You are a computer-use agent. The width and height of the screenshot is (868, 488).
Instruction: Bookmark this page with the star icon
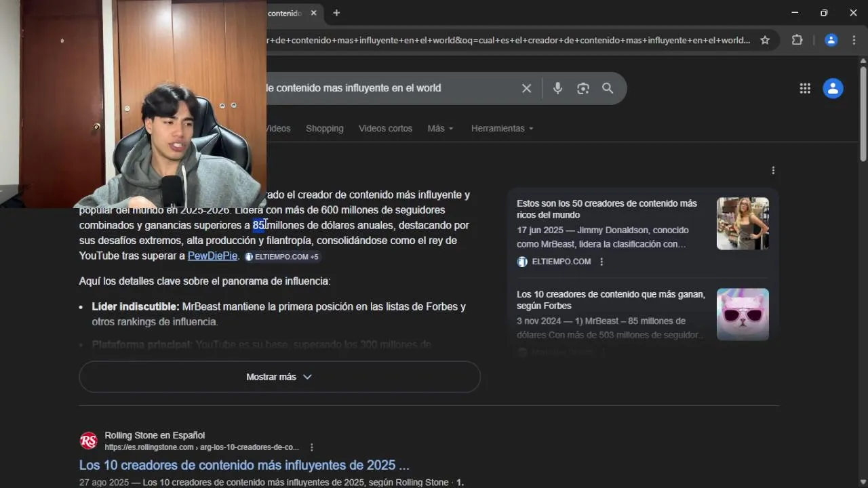tap(765, 40)
